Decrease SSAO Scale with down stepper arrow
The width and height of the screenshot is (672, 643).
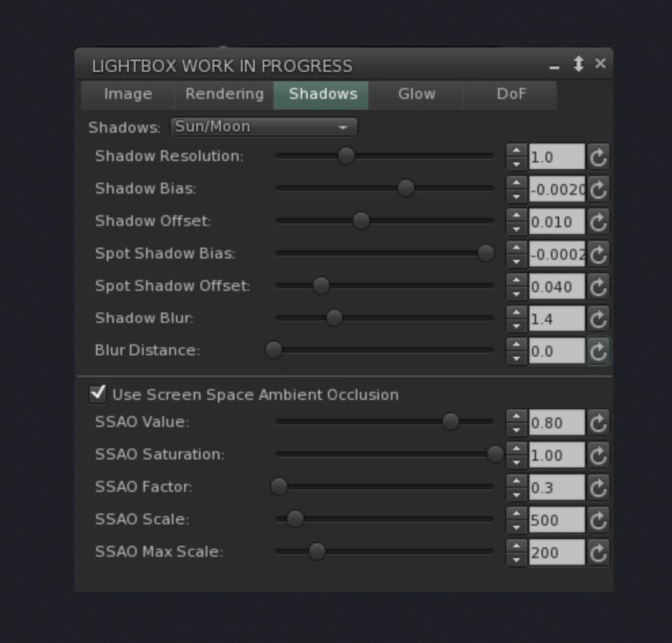[516, 527]
